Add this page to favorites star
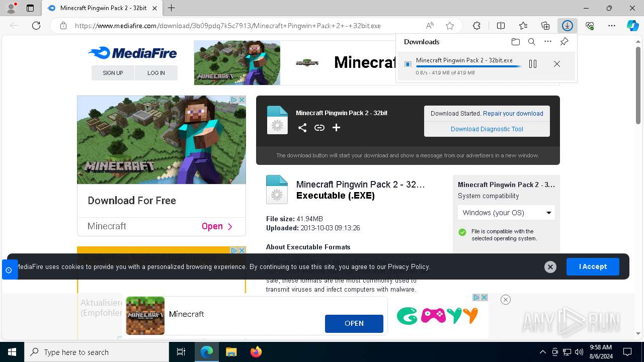644x362 pixels. (450, 26)
